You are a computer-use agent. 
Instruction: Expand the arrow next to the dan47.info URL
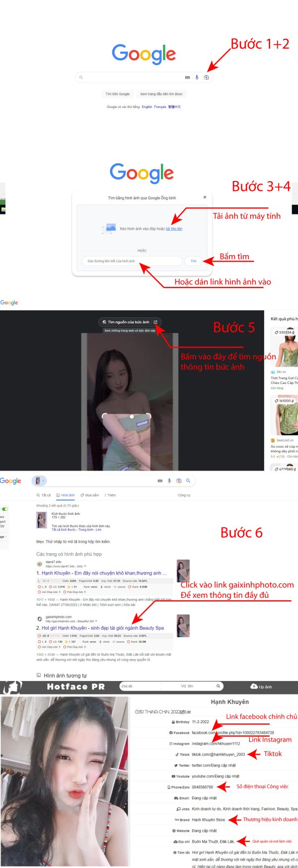click(x=85, y=566)
